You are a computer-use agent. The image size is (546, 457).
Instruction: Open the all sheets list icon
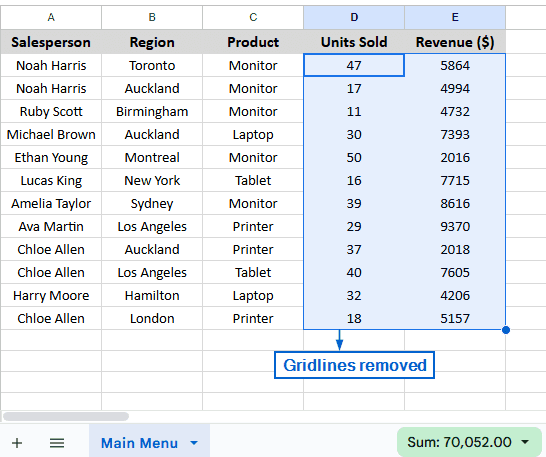57,443
